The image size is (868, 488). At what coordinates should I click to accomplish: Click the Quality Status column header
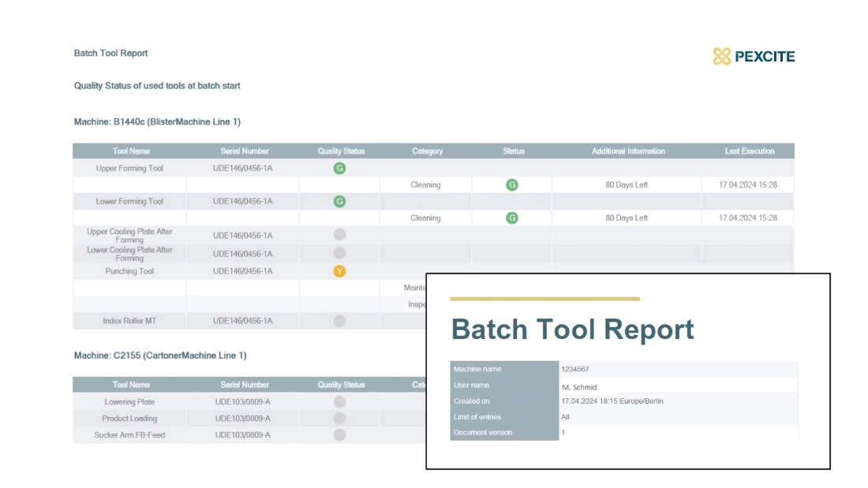tap(339, 151)
